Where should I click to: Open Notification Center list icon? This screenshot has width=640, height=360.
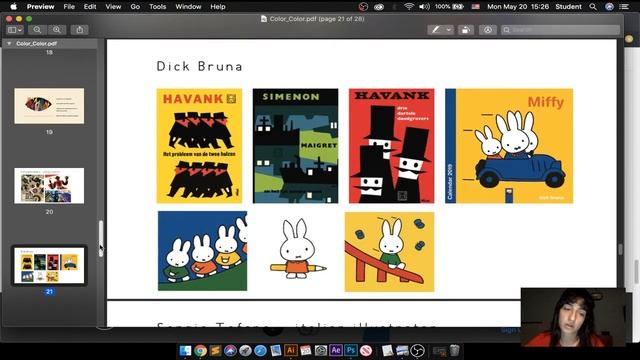624,7
